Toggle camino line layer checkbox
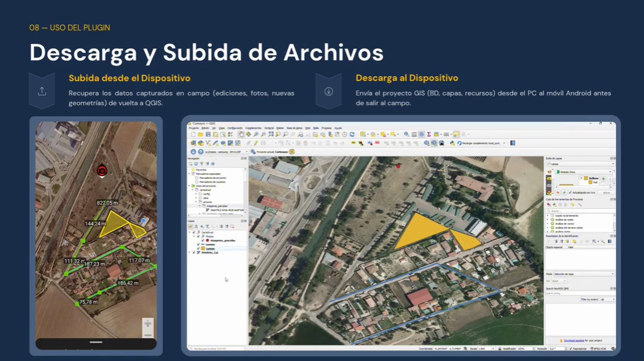This screenshot has height=361, width=644. point(199,245)
